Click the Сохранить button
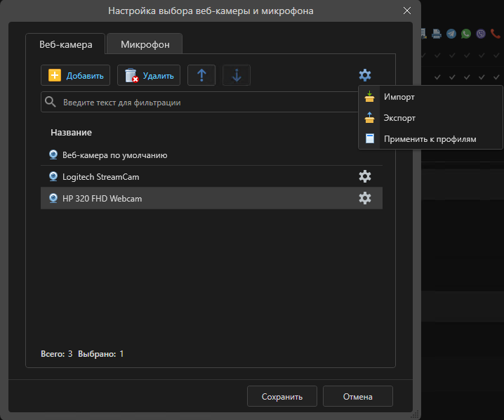Image resolution: width=504 pixels, height=420 pixels. (282, 396)
